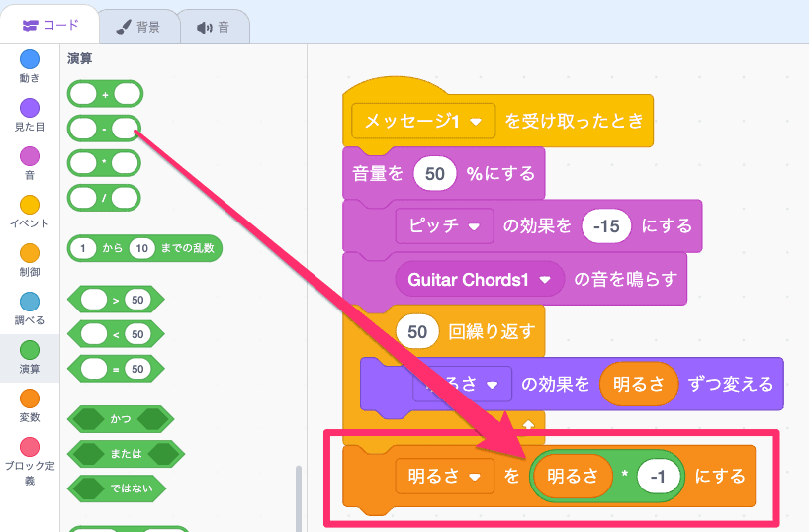The width and height of the screenshot is (809, 532).
Task: Select the 制御 orange category circle
Action: (x=30, y=253)
